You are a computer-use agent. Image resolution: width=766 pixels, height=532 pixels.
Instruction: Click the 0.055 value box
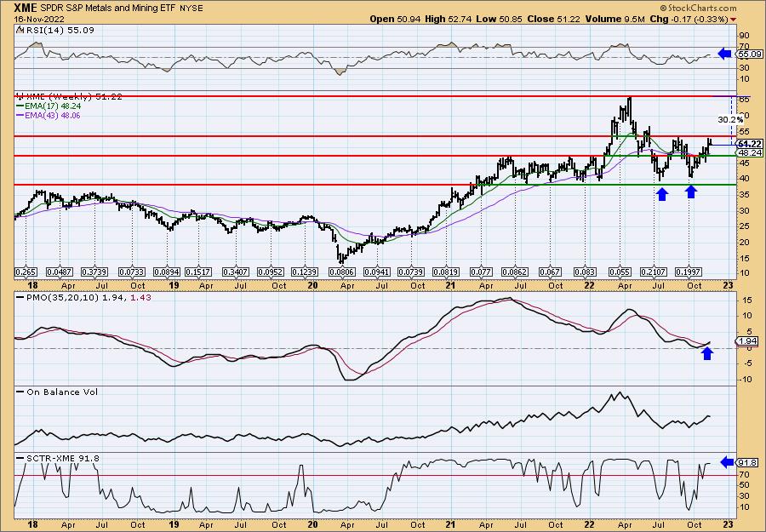tap(620, 272)
